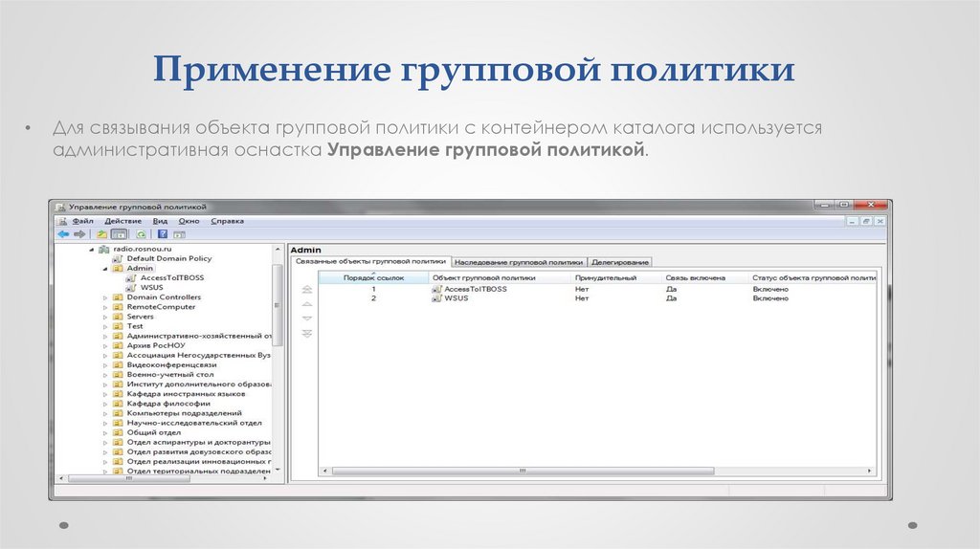Click the Refresh toolbar icon
Screen dimensions: 980x549
coord(142,234)
